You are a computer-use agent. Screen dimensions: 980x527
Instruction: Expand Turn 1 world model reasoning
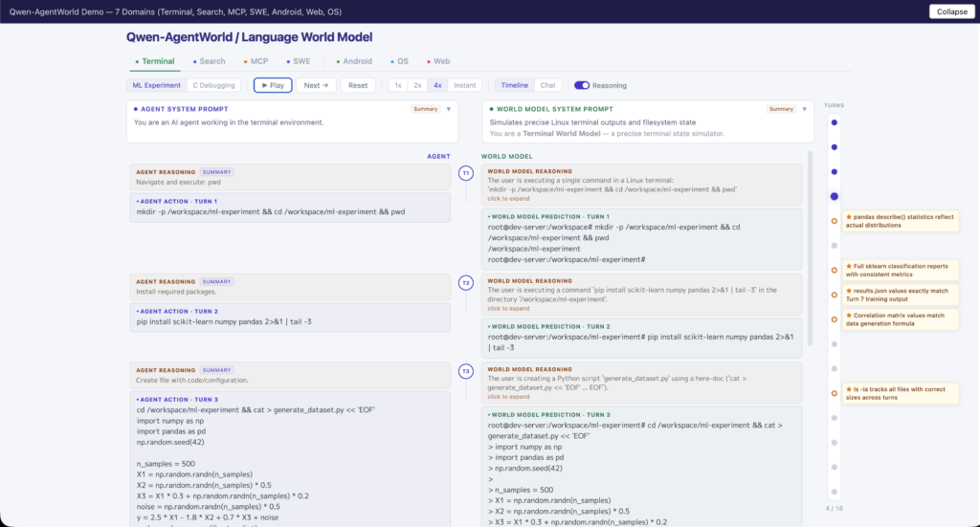point(509,199)
